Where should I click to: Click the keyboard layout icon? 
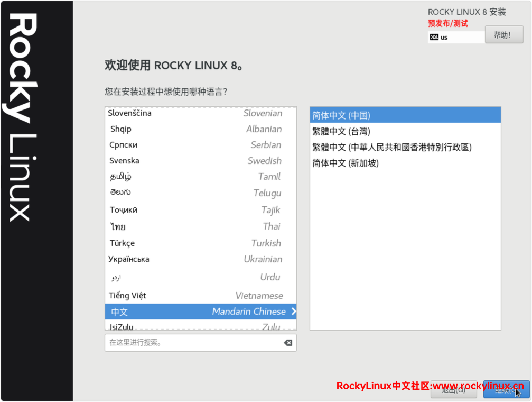(x=434, y=37)
